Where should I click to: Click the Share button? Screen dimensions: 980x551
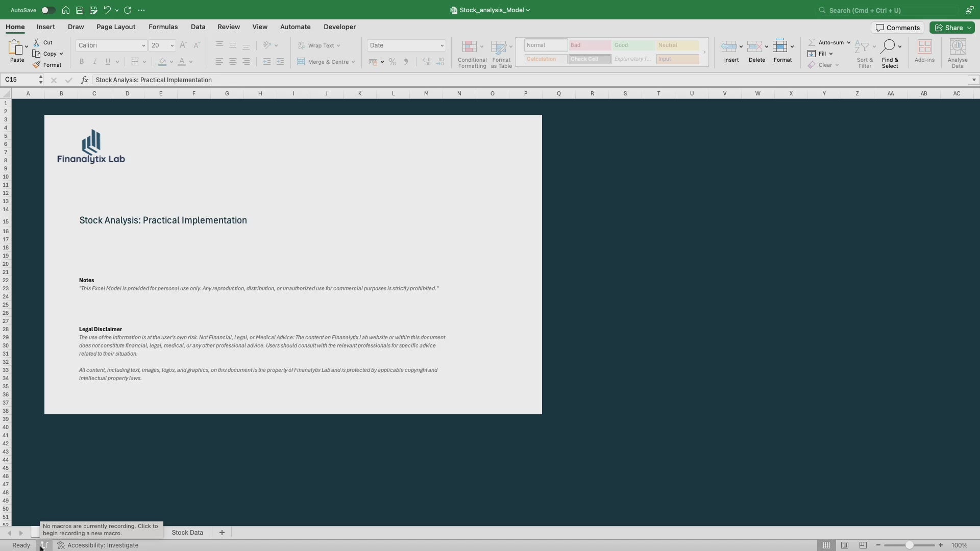point(952,28)
